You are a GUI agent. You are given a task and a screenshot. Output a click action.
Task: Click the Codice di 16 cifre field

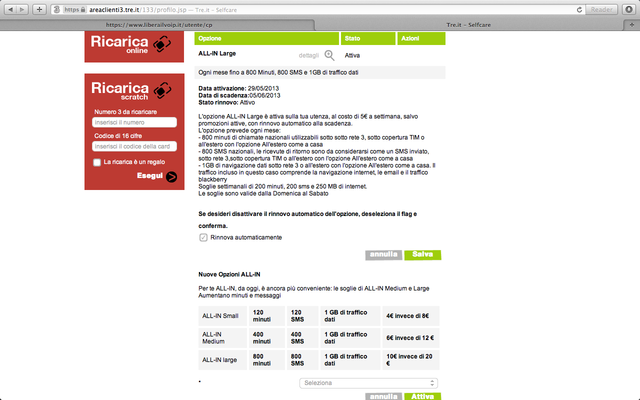pos(134,146)
